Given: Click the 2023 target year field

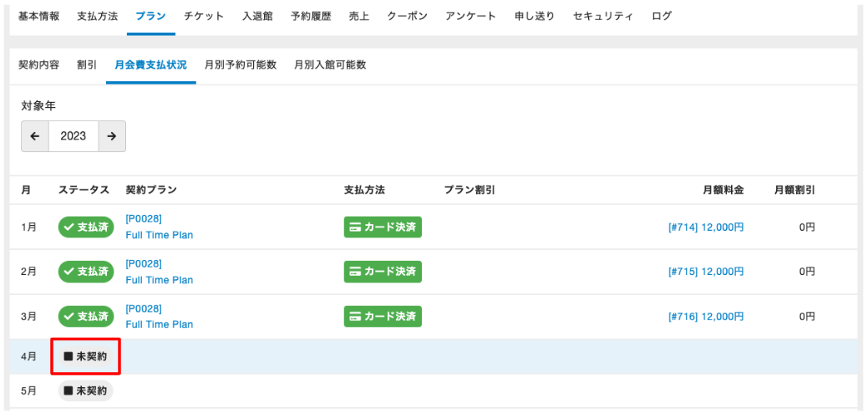Looking at the screenshot, I should point(74,136).
